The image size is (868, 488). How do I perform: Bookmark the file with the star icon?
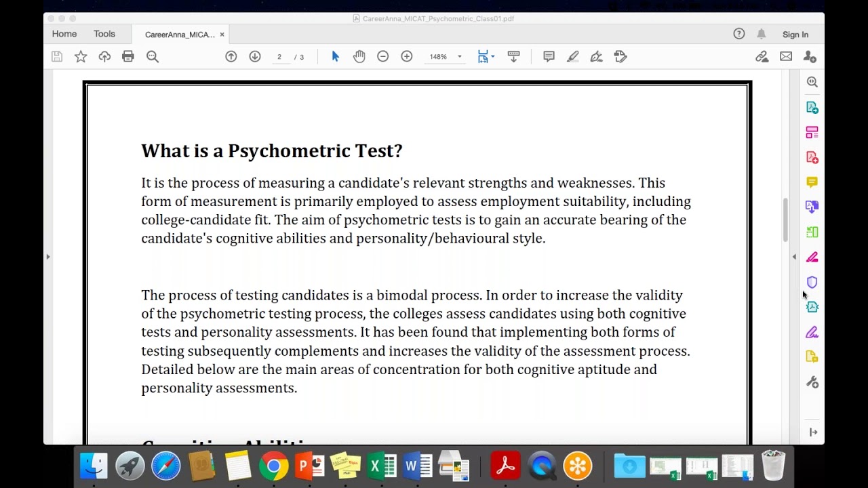pyautogui.click(x=81, y=57)
